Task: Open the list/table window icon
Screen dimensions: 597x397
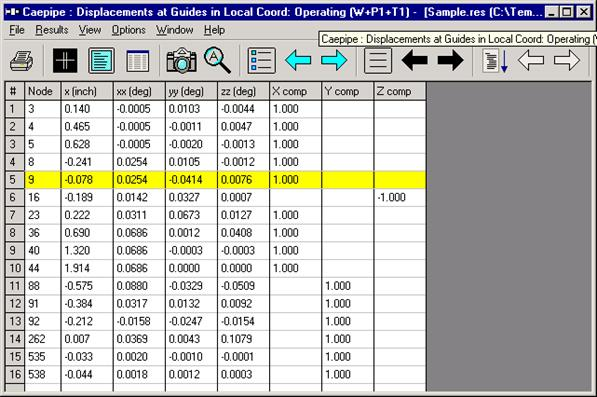Action: [137, 61]
